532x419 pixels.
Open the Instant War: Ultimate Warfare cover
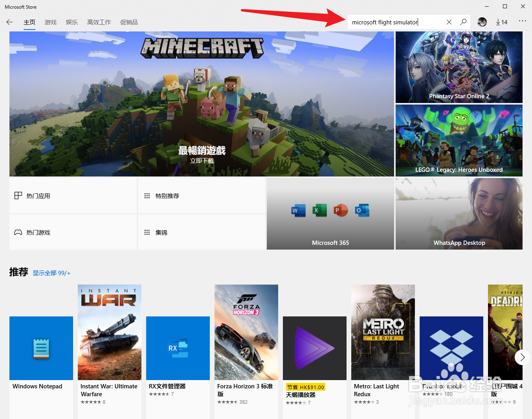tap(110, 333)
